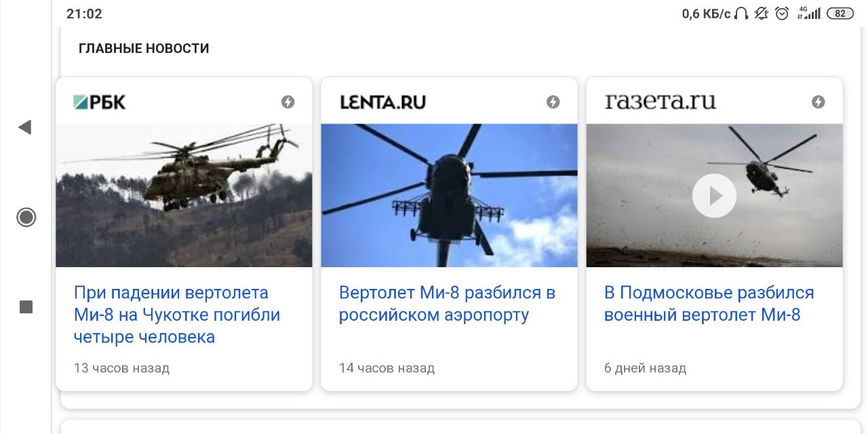
Task: Click the газета.ru logo
Action: click(x=660, y=102)
